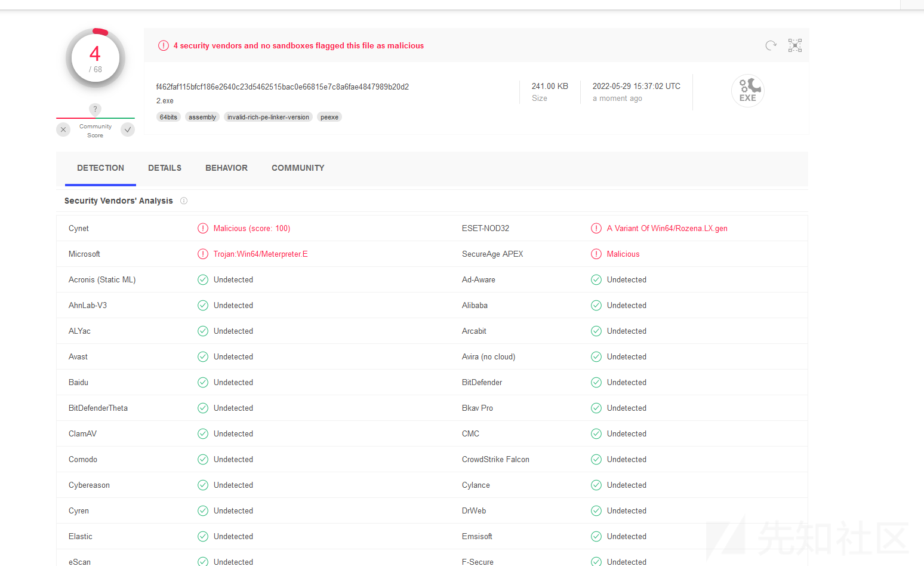Switch to the DETECTION tab
Viewport: 924px width, 566px height.
(x=100, y=168)
